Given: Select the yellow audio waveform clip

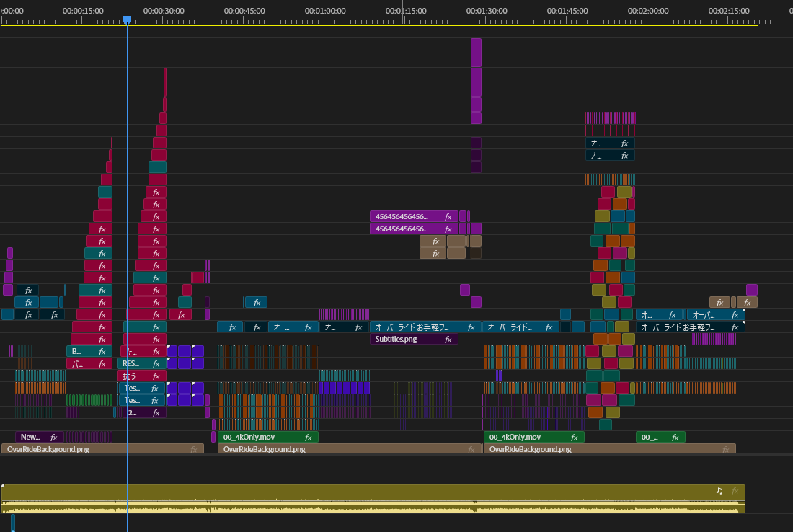Looking at the screenshot, I should [x=373, y=499].
